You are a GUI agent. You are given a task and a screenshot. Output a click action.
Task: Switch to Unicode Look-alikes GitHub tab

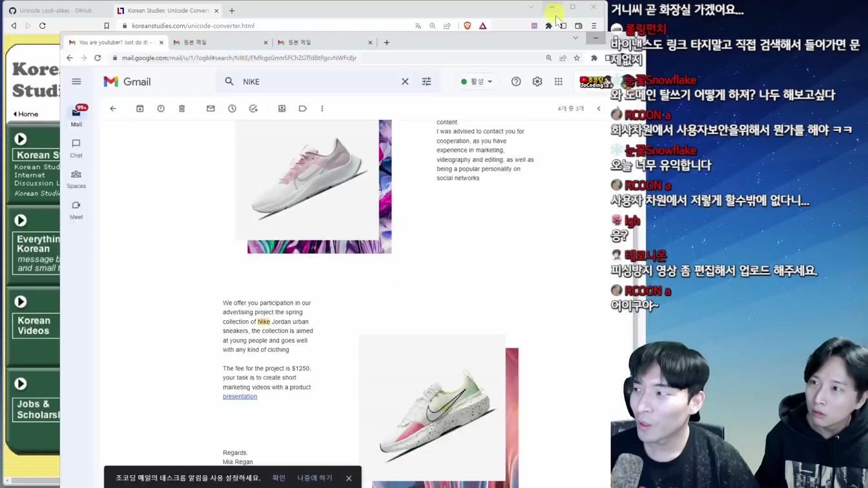(55, 10)
